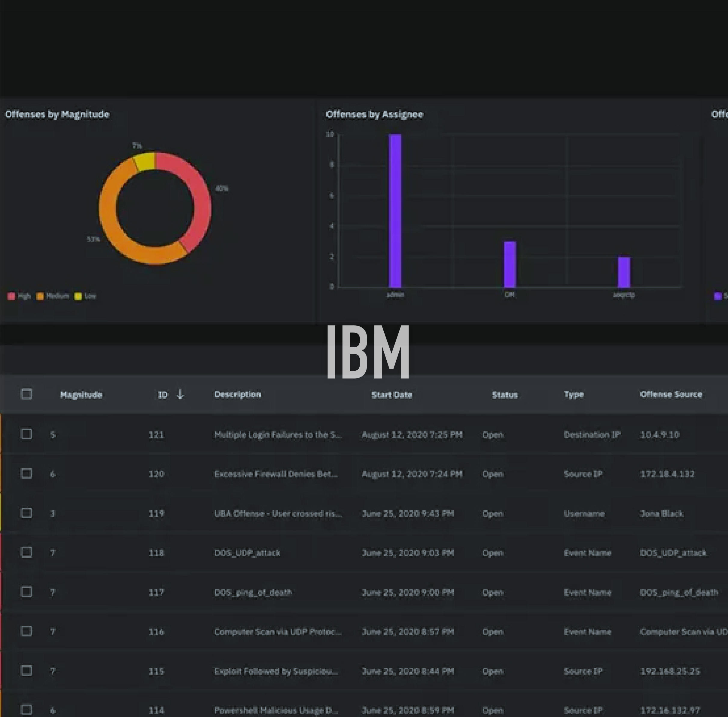Select offense source '192.168.25.25'
Image resolution: width=728 pixels, height=717 pixels.
click(x=670, y=671)
